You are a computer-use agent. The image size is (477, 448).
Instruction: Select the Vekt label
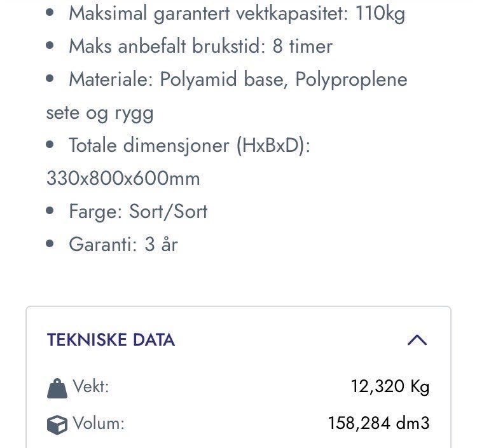pos(90,386)
